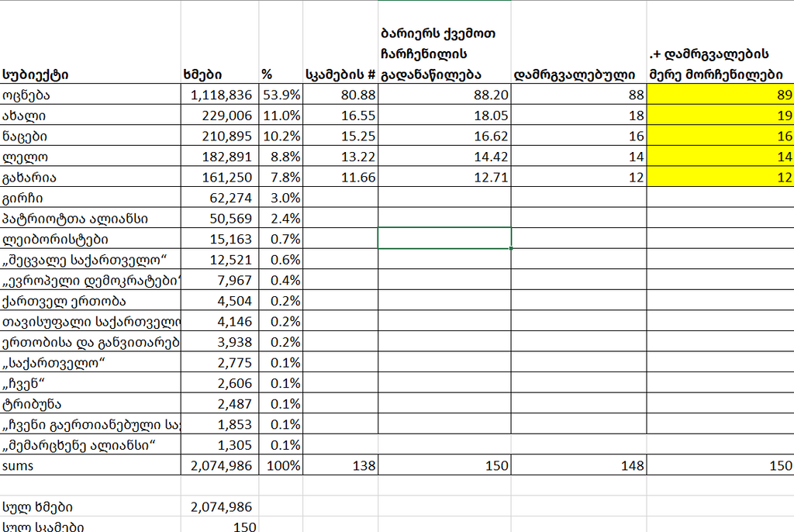
Task: Select the 7.8% cell
Action: point(281,178)
